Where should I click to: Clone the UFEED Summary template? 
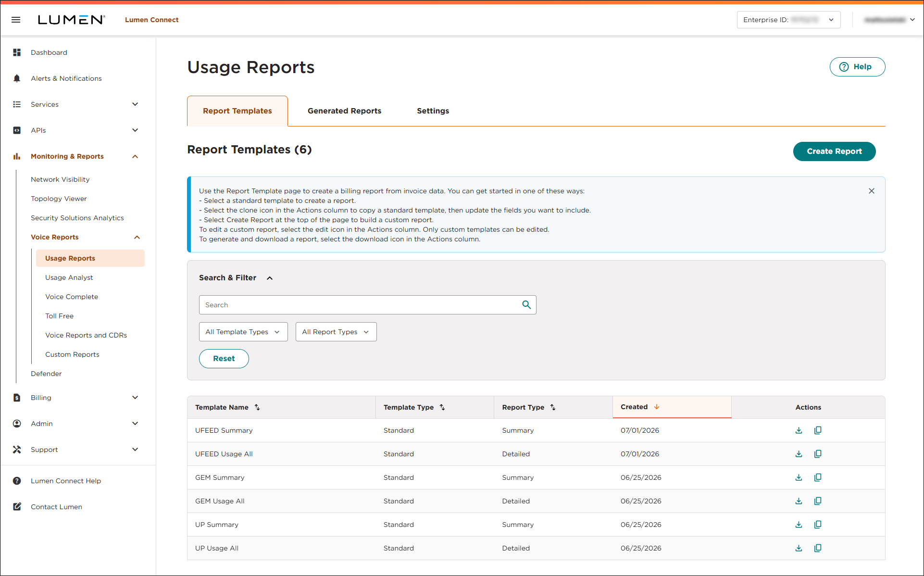[818, 430]
